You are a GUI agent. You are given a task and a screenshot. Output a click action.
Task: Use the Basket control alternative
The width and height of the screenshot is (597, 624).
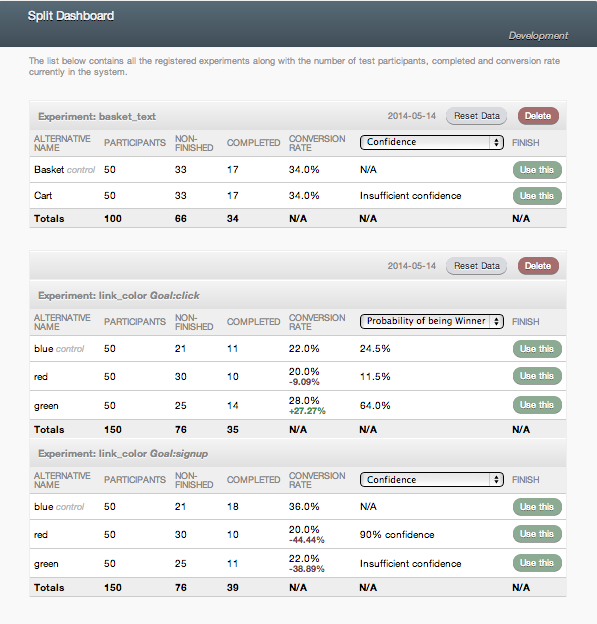coord(537,170)
